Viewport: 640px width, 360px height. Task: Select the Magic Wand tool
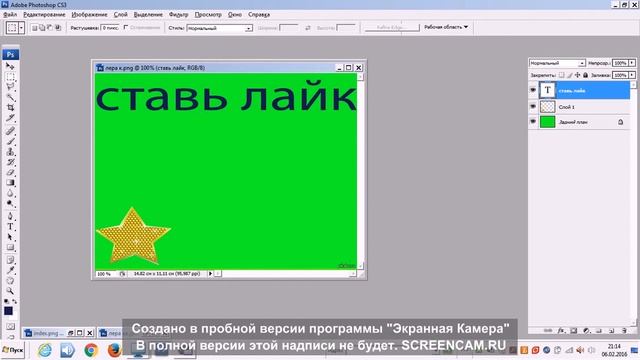pos(10,97)
